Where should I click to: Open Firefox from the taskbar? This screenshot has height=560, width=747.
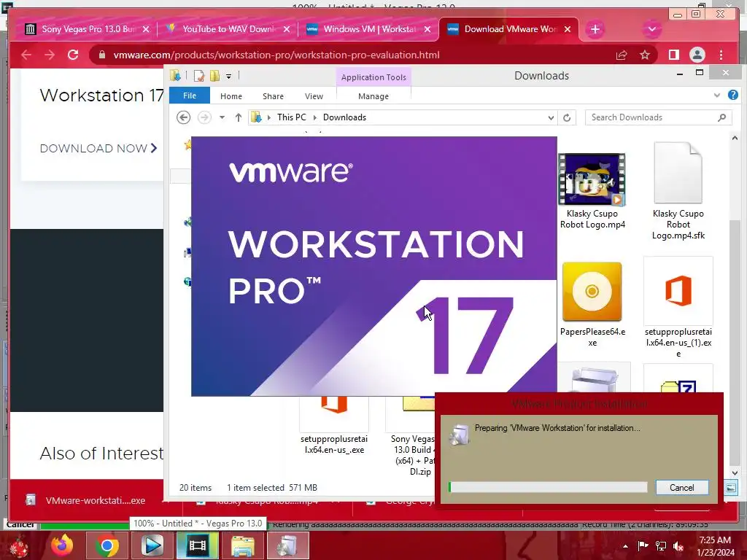click(x=62, y=545)
